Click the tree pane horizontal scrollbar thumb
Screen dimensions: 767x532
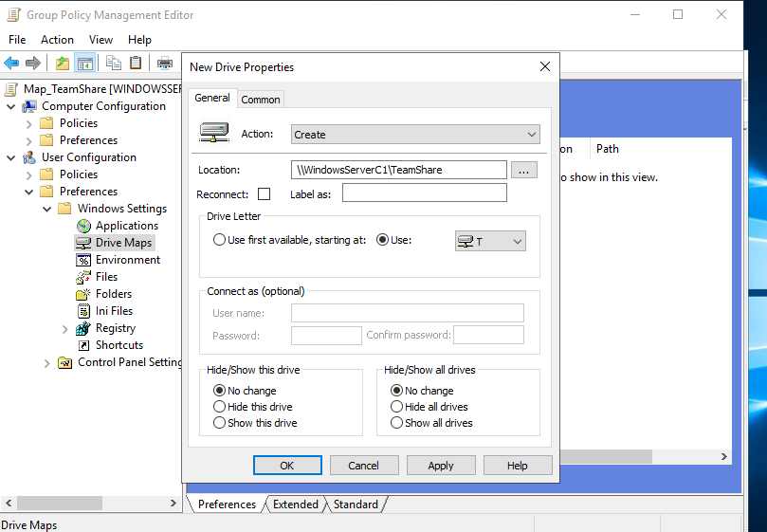click(x=60, y=503)
